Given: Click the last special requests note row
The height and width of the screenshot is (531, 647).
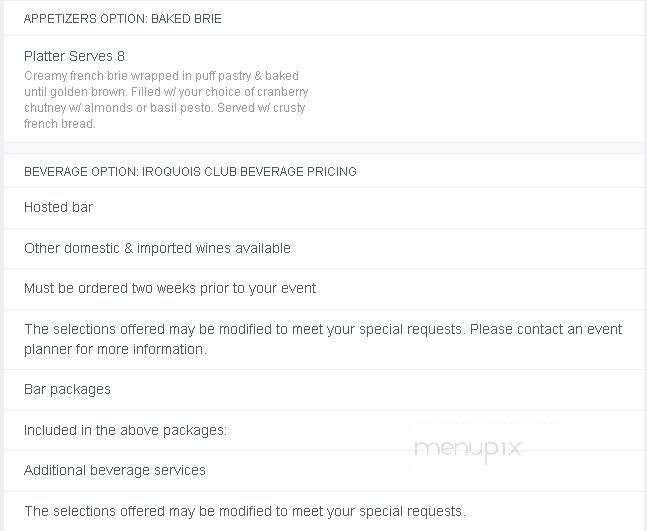Looking at the screenshot, I should (324, 511).
